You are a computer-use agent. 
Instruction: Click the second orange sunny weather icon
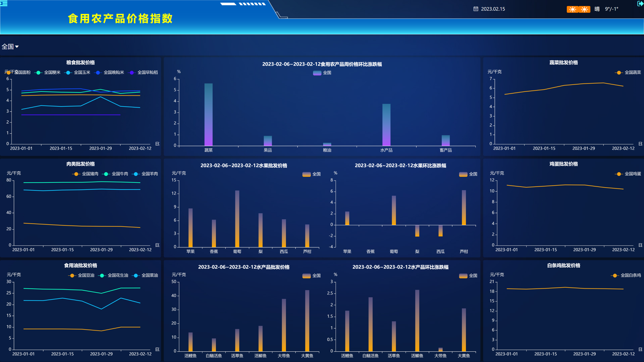[585, 9]
